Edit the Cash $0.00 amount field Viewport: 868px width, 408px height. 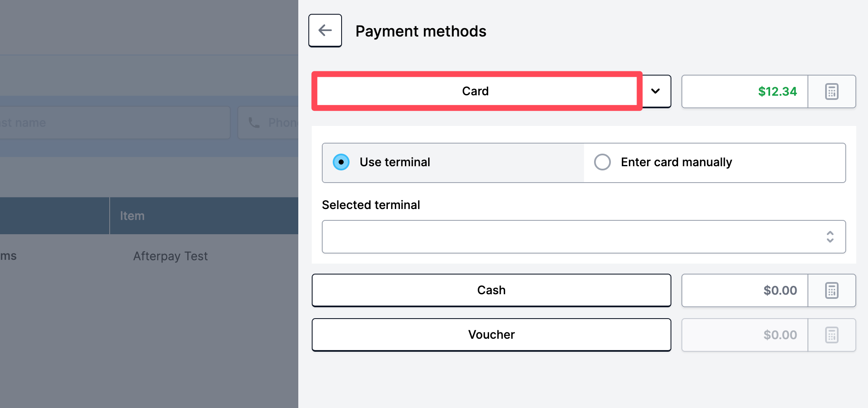(744, 290)
